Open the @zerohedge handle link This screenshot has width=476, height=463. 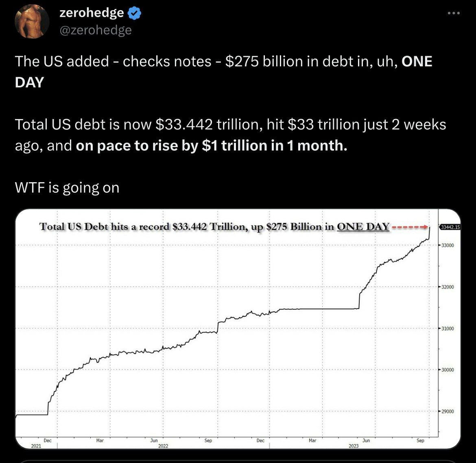[96, 30]
